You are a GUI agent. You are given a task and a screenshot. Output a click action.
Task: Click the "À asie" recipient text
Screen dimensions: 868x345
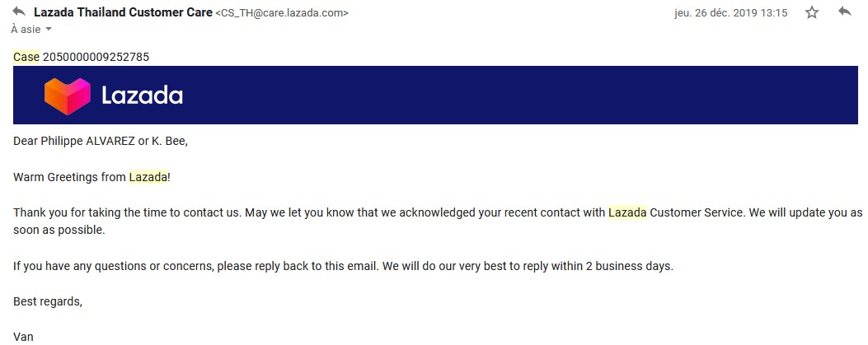click(x=26, y=30)
